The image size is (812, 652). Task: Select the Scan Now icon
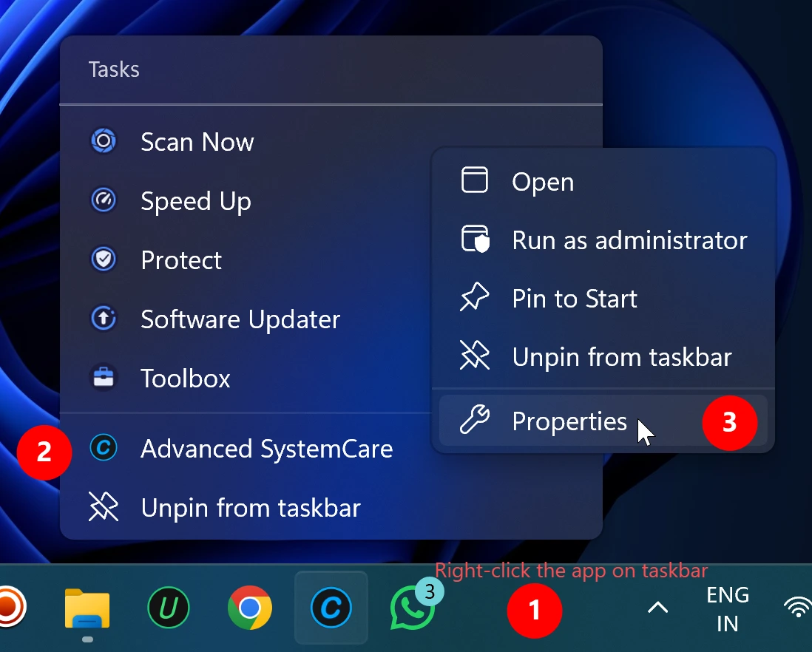click(104, 141)
